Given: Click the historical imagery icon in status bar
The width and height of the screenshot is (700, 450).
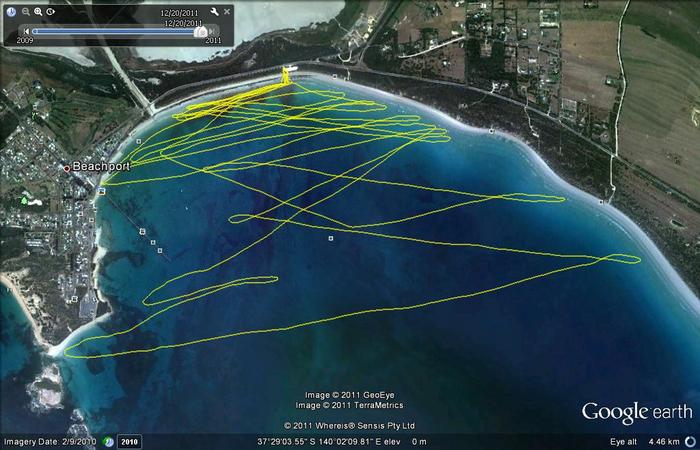Looking at the screenshot, I should coord(111,441).
